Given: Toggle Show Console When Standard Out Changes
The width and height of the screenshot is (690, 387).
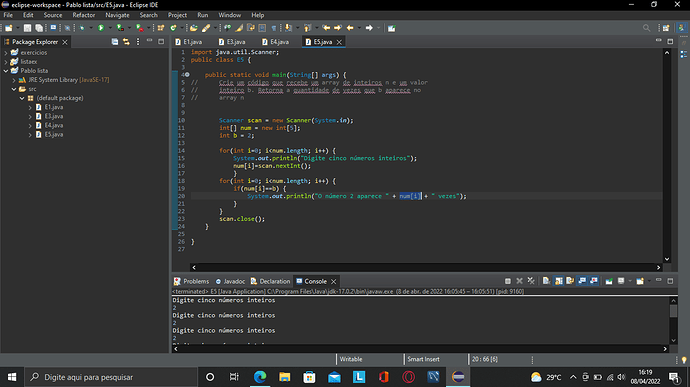Looking at the screenshot, I should (582, 281).
